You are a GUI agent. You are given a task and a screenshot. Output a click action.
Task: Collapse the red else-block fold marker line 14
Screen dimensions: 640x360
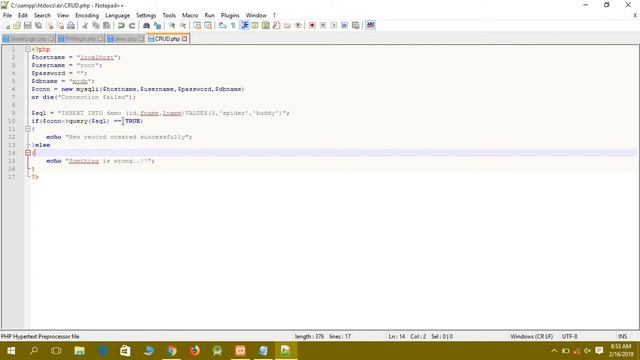coord(28,153)
